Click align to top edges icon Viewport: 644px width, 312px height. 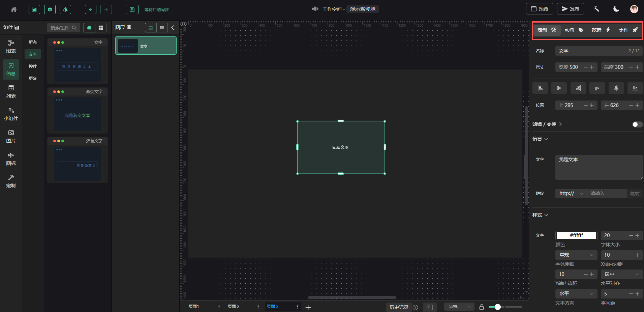coord(597,88)
